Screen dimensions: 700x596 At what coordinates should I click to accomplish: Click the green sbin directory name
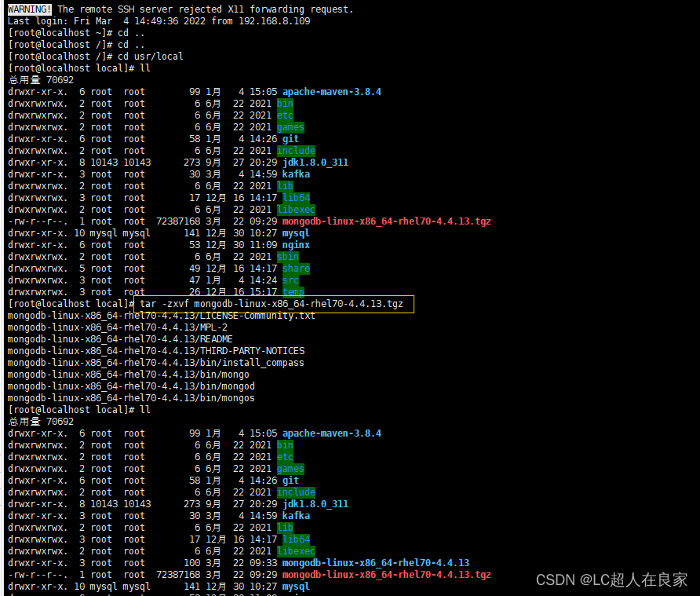tap(287, 257)
